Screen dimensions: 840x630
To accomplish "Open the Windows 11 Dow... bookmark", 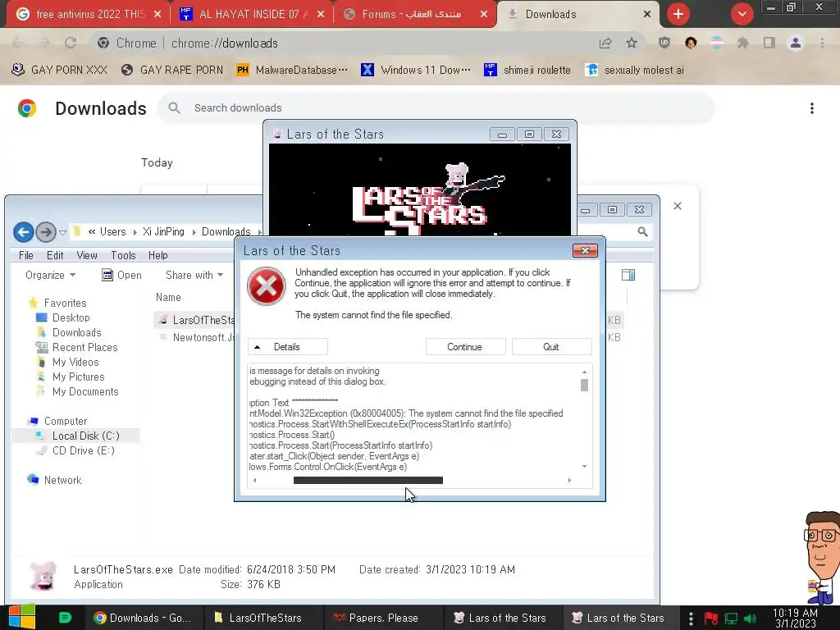I will [416, 70].
